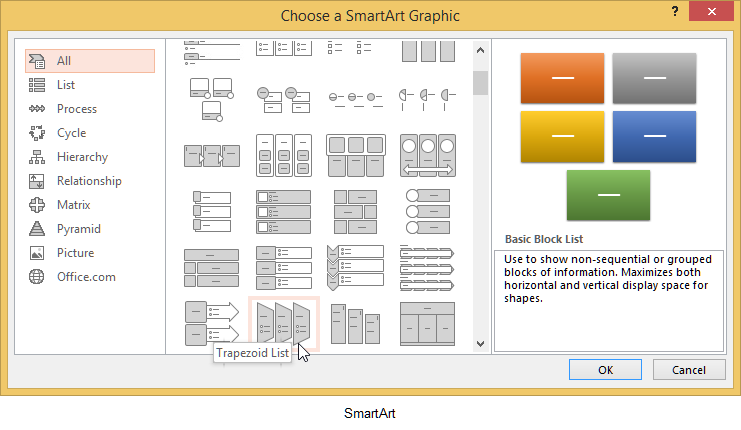Choose Increasing Circle Process layout

356,99
